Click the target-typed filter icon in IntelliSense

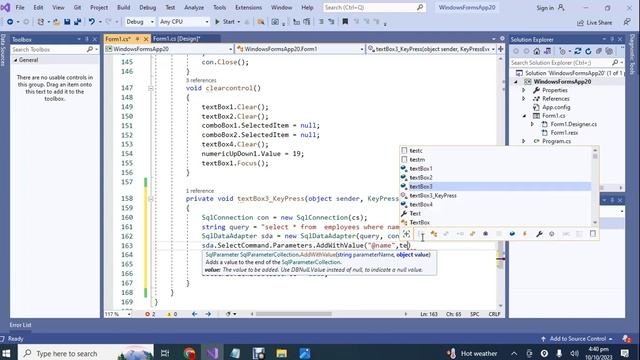coord(407,234)
